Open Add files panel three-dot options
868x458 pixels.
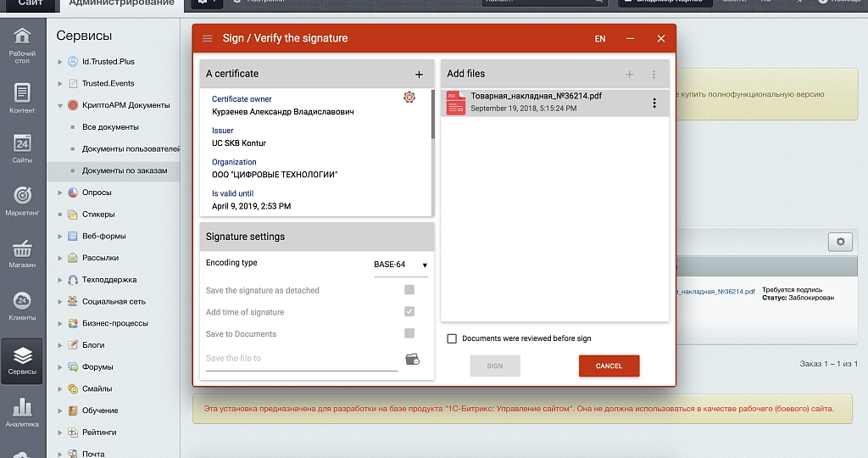654,74
